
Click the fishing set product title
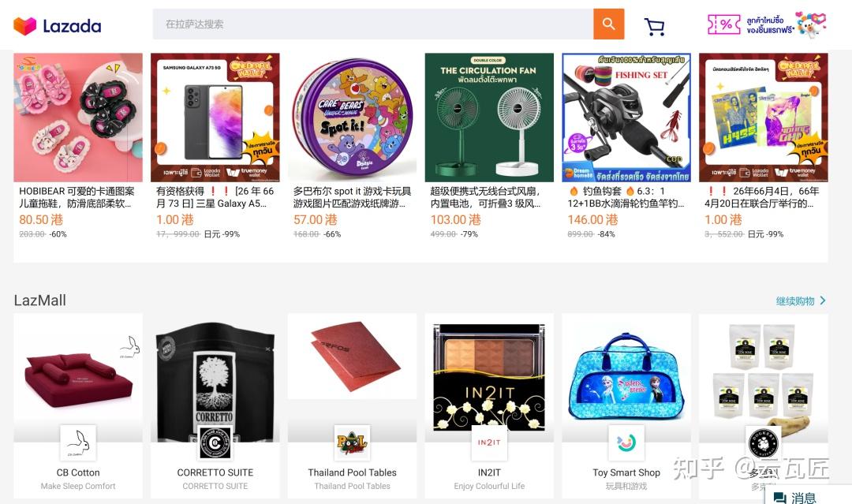[x=626, y=197]
